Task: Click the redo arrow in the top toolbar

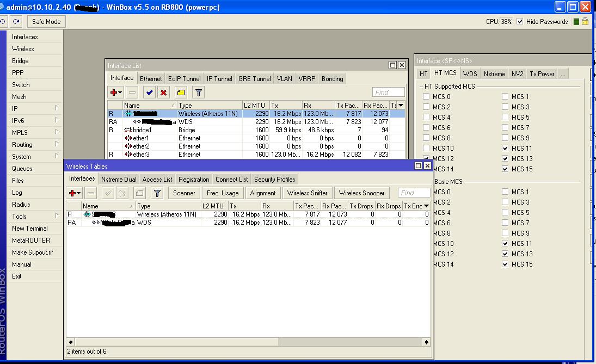Action: pyautogui.click(x=16, y=22)
